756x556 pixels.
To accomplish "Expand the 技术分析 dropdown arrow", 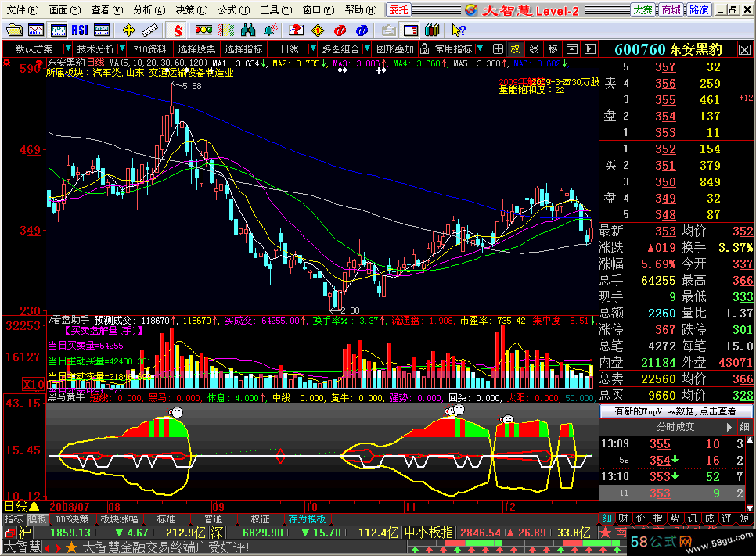I will tap(122, 48).
